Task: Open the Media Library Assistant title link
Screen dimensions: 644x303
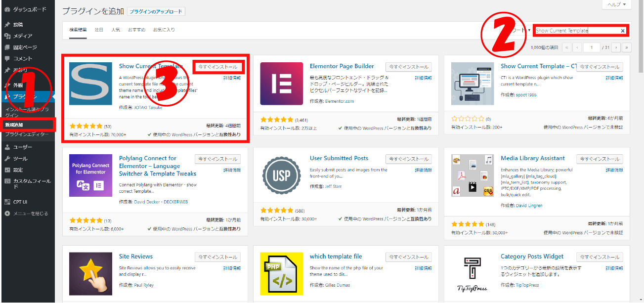Action: [x=533, y=158]
